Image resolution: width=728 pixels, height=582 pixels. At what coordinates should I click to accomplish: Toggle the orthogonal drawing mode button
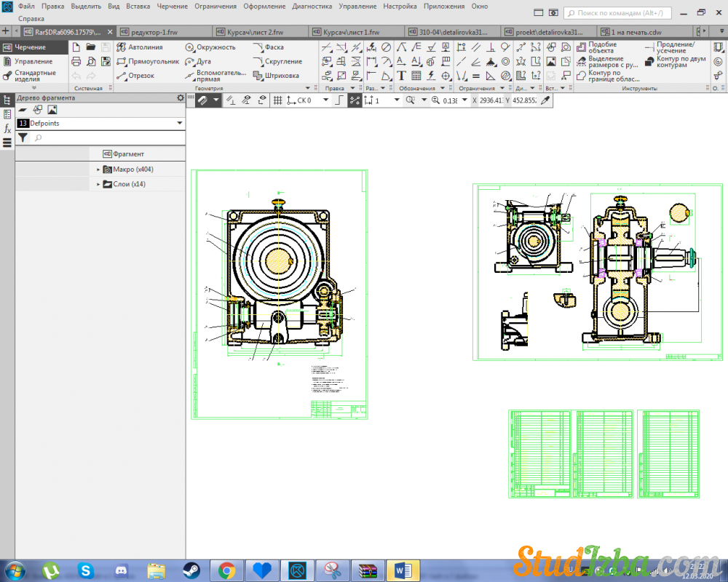point(339,100)
